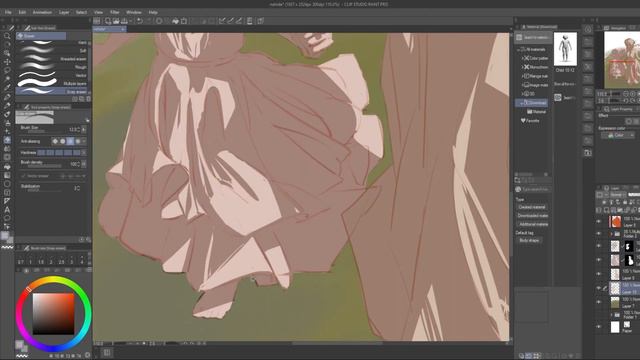Image resolution: width=640 pixels, height=360 pixels.
Task: Toggle visibility eye of Paper layer
Action: coord(599,327)
